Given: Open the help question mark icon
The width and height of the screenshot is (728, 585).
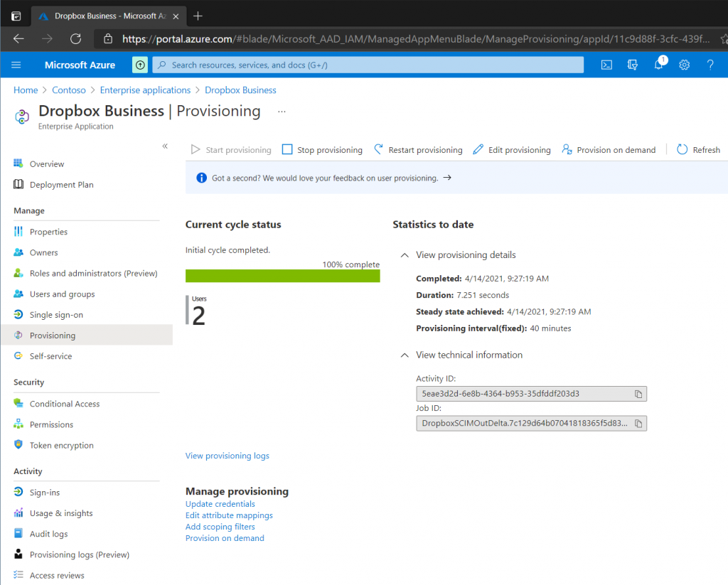Looking at the screenshot, I should pos(710,65).
